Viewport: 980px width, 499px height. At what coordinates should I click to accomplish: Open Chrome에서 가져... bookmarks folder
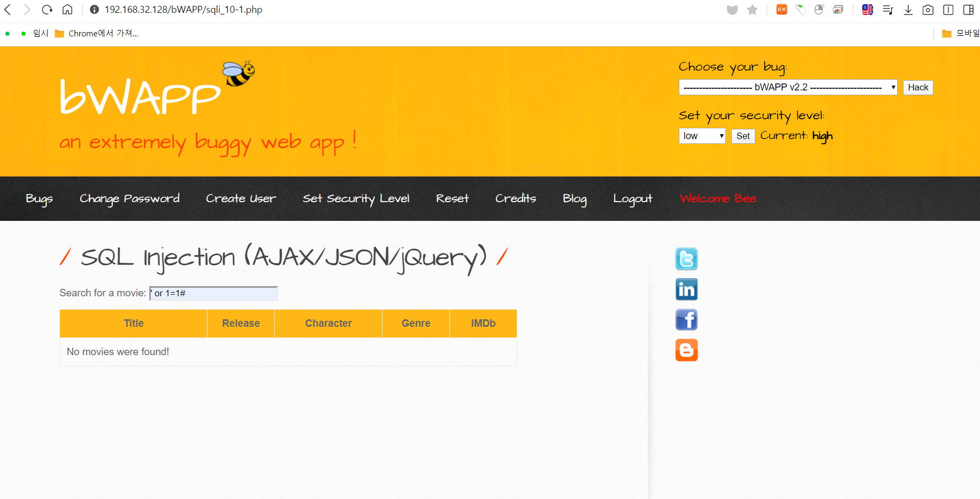coord(97,33)
